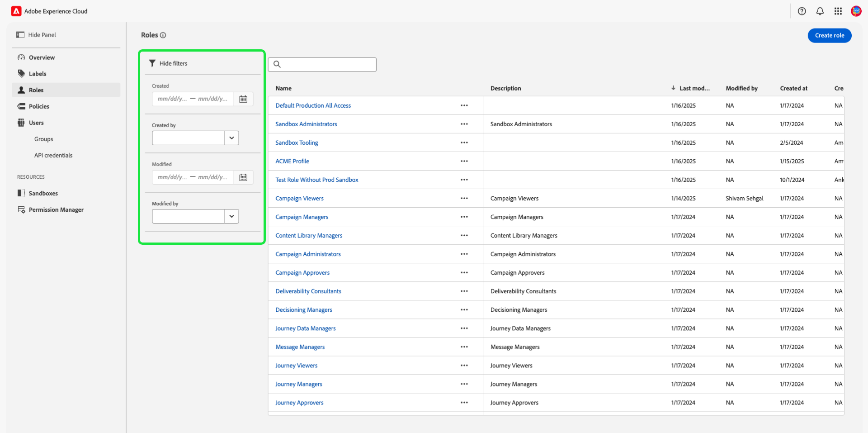Open more actions for Decisioning Managers
Image resolution: width=868 pixels, height=433 pixels.
click(464, 309)
